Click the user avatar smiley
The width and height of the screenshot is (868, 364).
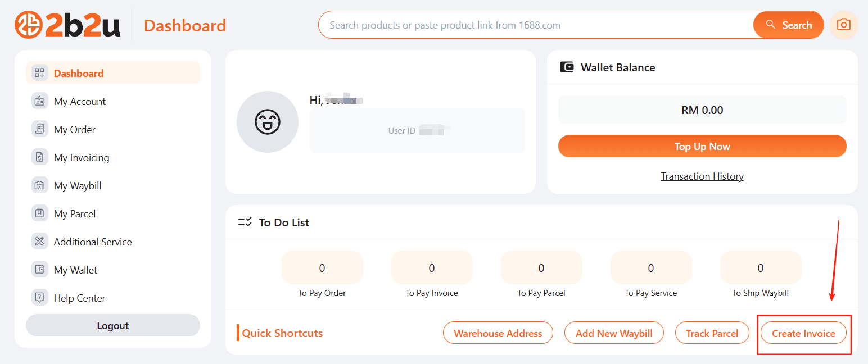point(268,122)
